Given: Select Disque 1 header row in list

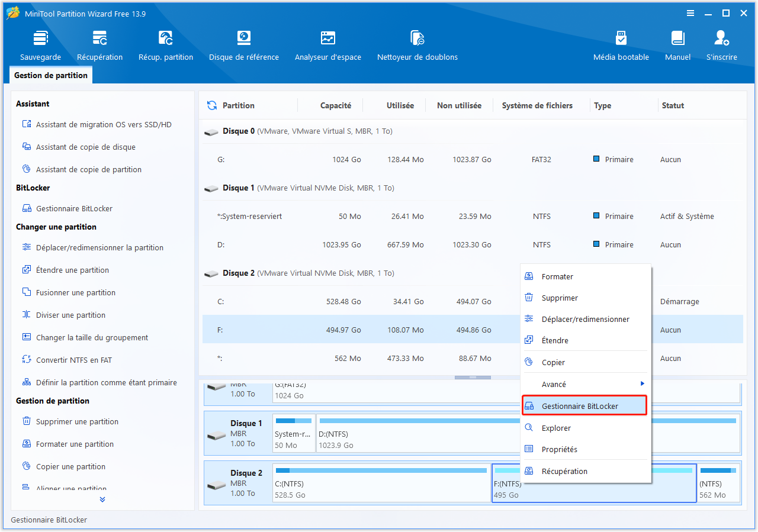Looking at the screenshot, I should (x=473, y=188).
